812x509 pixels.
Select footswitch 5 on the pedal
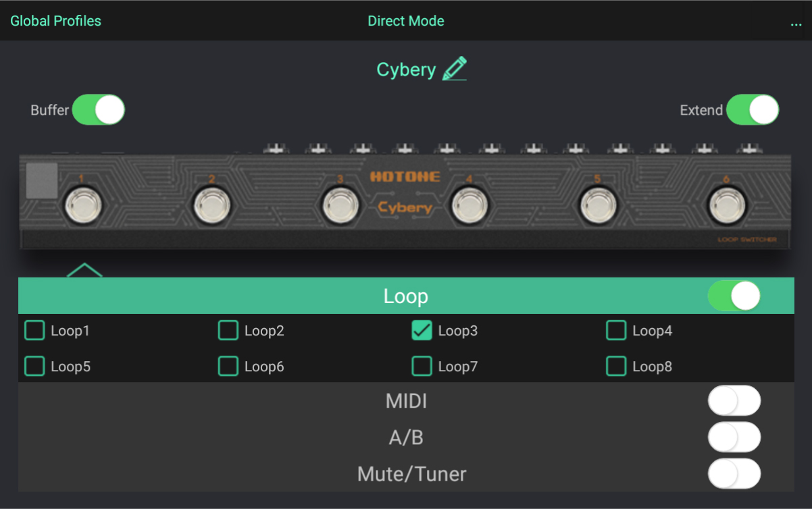click(x=599, y=205)
